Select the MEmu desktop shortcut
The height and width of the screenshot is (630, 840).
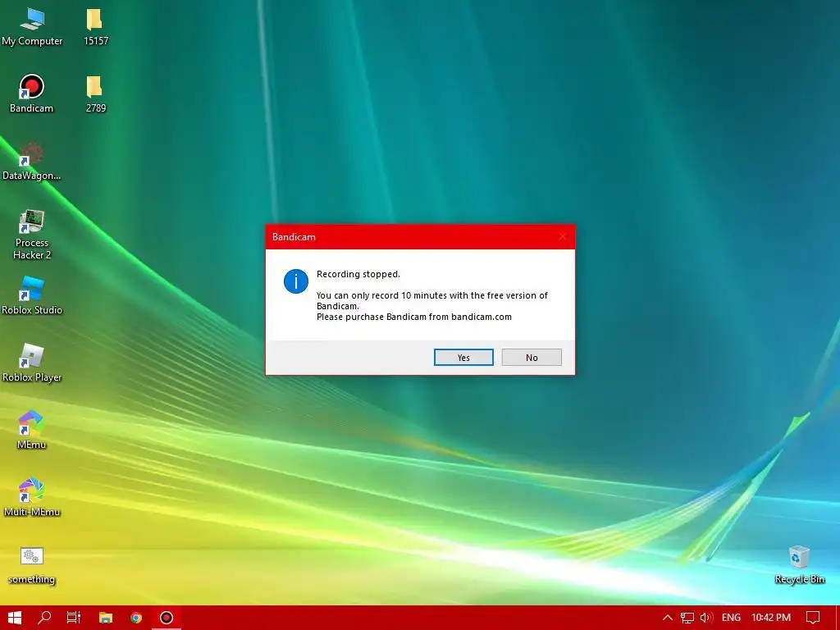(32, 430)
